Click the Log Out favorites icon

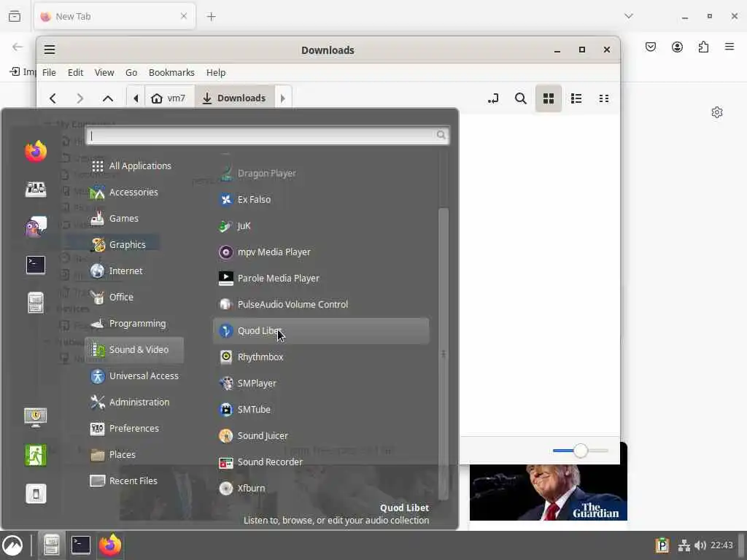tap(36, 455)
